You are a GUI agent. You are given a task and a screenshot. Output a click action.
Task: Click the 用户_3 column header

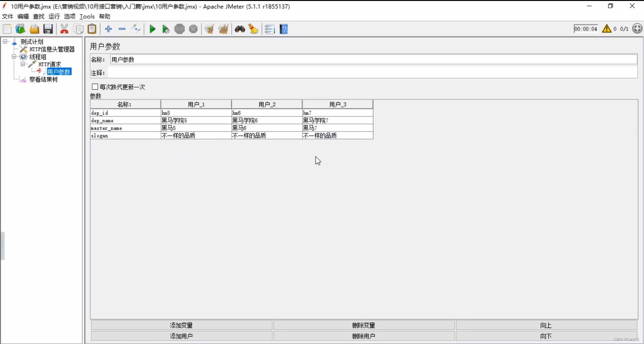pos(338,104)
